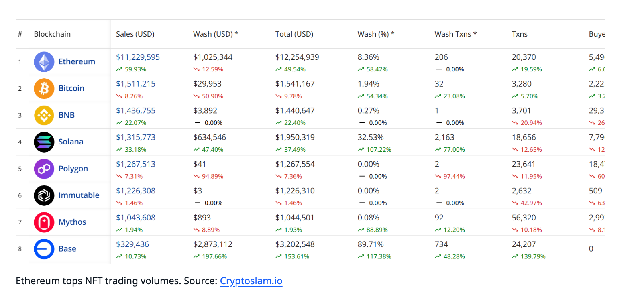Click Mythos sales value $1,043,608
Screen dimensions: 644x297
point(136,218)
